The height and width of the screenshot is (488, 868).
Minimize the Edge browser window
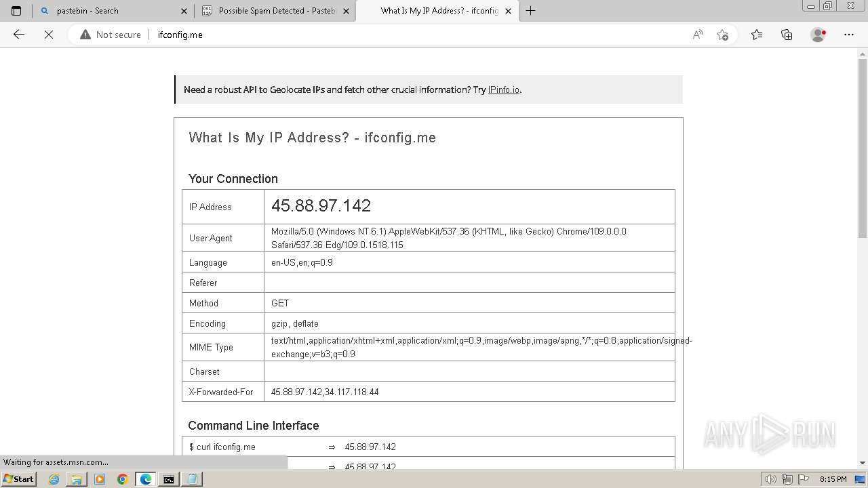pyautogui.click(x=811, y=6)
